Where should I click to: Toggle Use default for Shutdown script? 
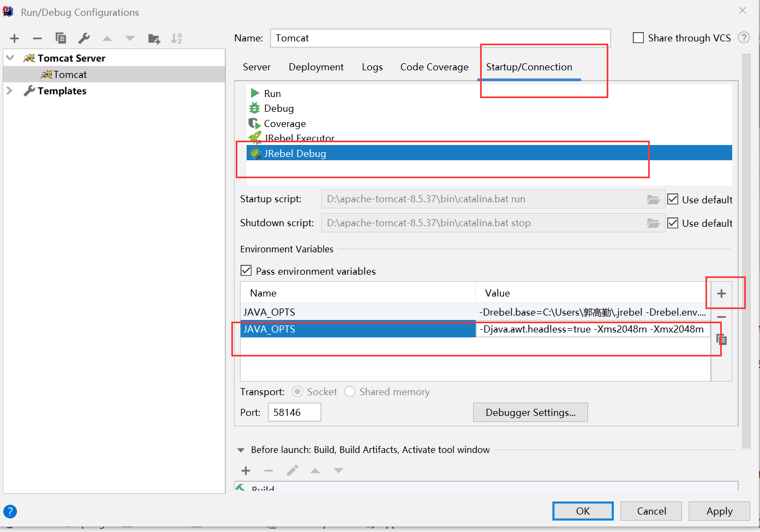tap(673, 223)
